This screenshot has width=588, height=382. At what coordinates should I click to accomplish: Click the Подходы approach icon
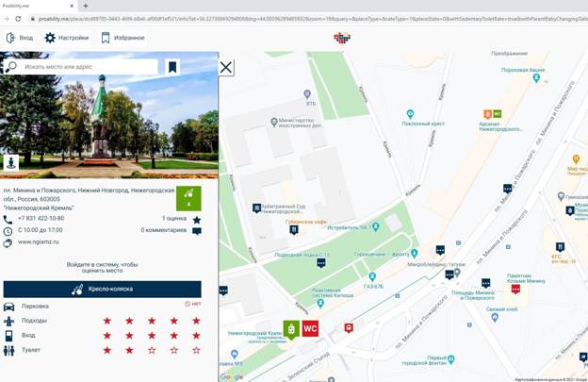click(9, 322)
